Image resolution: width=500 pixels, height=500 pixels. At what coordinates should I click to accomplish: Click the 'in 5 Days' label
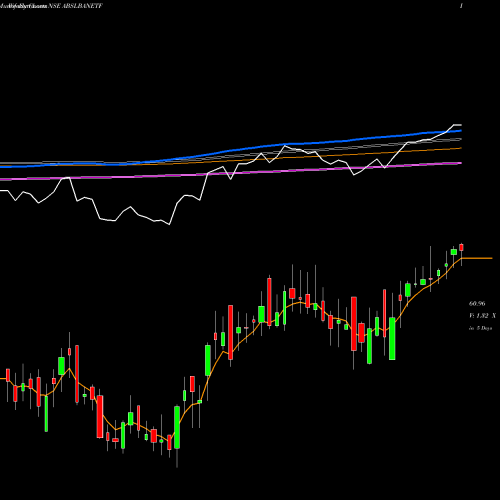tap(480, 328)
